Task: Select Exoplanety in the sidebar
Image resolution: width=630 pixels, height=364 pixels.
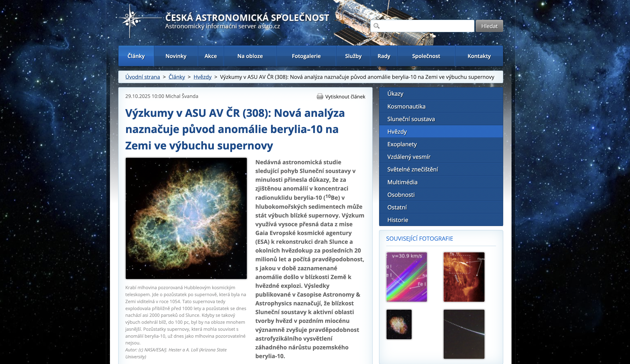Action: (402, 144)
